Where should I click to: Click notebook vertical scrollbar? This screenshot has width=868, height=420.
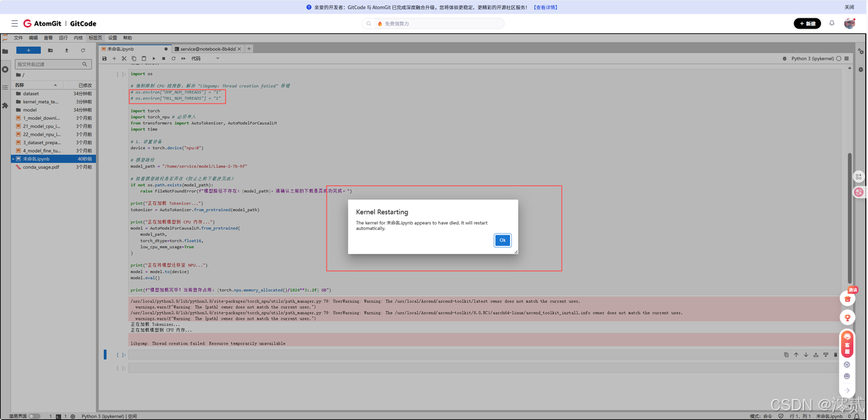pos(850,217)
